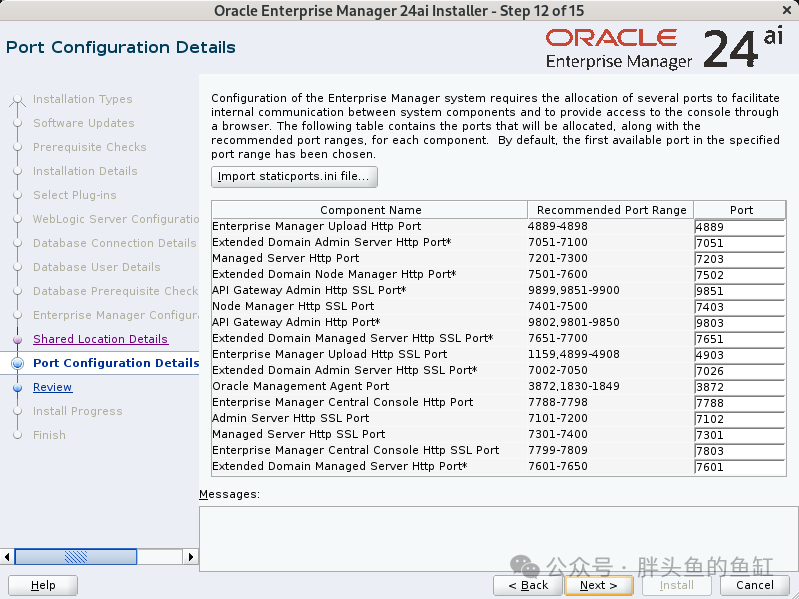Click sidebar scrollbar left arrow

point(7,556)
